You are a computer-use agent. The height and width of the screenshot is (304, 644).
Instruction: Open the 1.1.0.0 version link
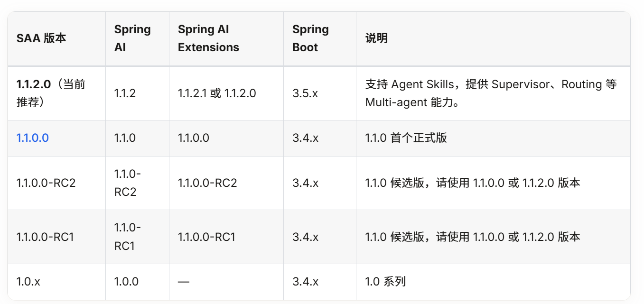(33, 138)
